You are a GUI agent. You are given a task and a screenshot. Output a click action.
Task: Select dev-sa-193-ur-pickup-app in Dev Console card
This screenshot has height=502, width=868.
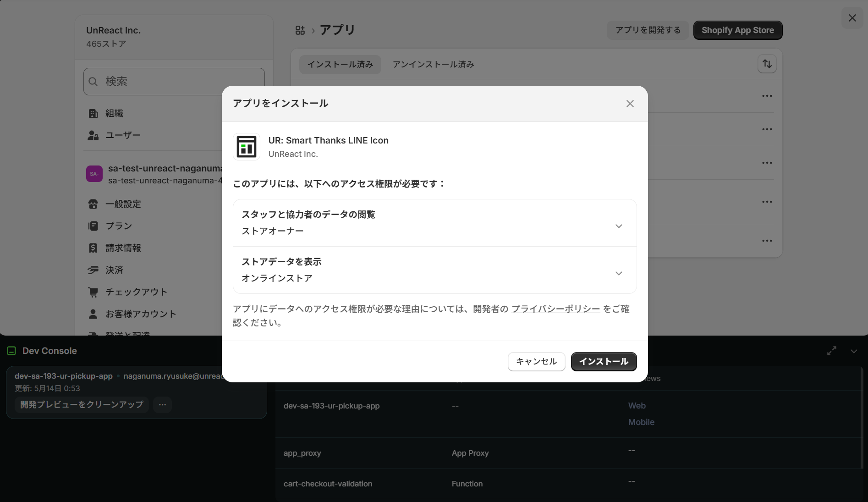pyautogui.click(x=63, y=376)
